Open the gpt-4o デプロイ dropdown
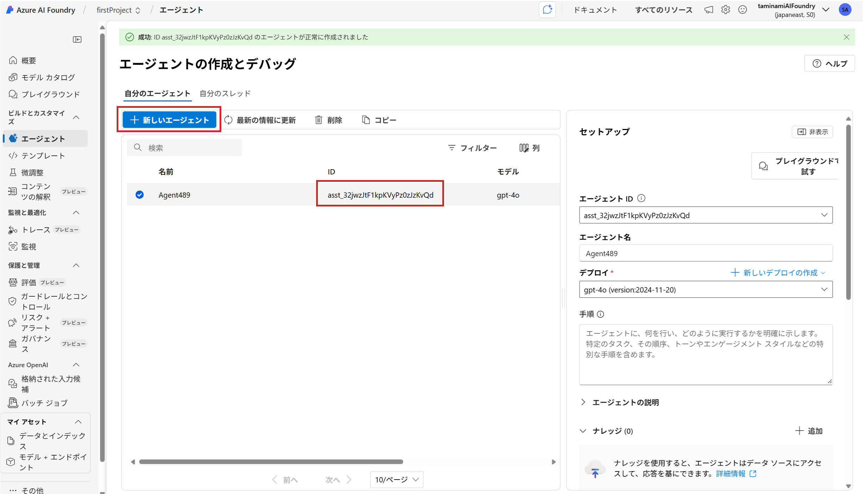868x494 pixels. pyautogui.click(x=824, y=289)
